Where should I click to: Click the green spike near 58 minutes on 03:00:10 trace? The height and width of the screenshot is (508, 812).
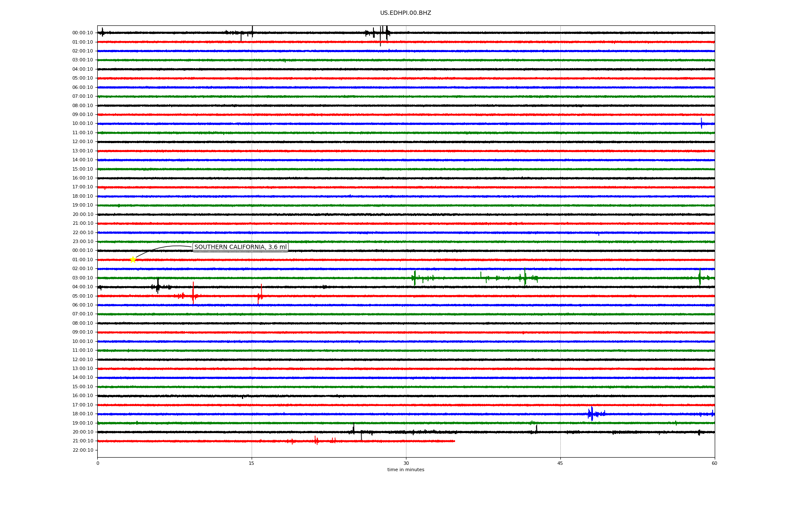[x=700, y=277]
